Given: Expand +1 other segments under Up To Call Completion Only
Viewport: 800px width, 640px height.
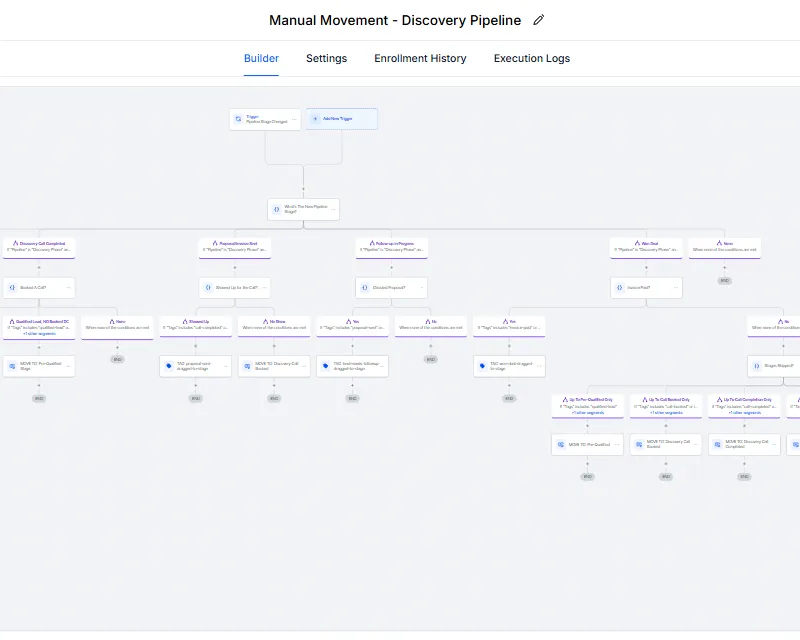Looking at the screenshot, I should click(x=744, y=412).
